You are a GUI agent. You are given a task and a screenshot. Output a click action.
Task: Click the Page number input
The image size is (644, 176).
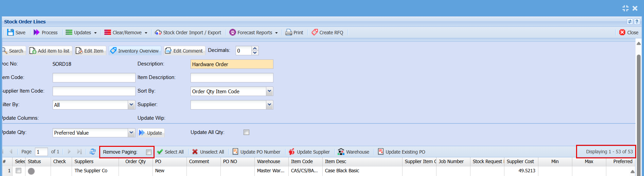[x=41, y=152]
